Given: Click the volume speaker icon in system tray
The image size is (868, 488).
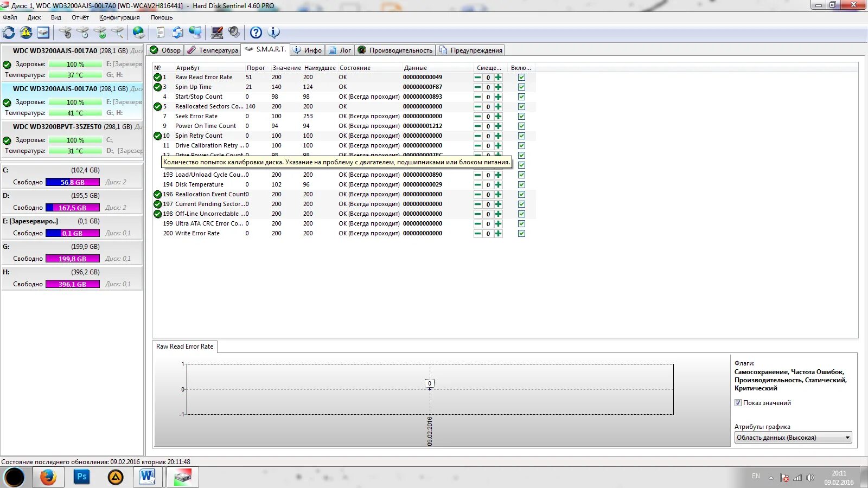Looking at the screenshot, I should point(810,478).
